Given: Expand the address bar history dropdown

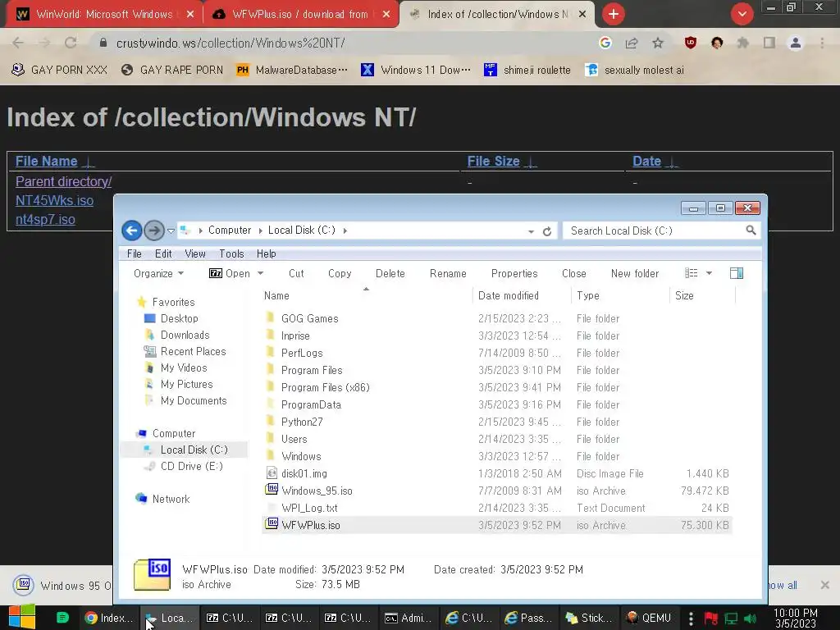Looking at the screenshot, I should pyautogui.click(x=531, y=231).
